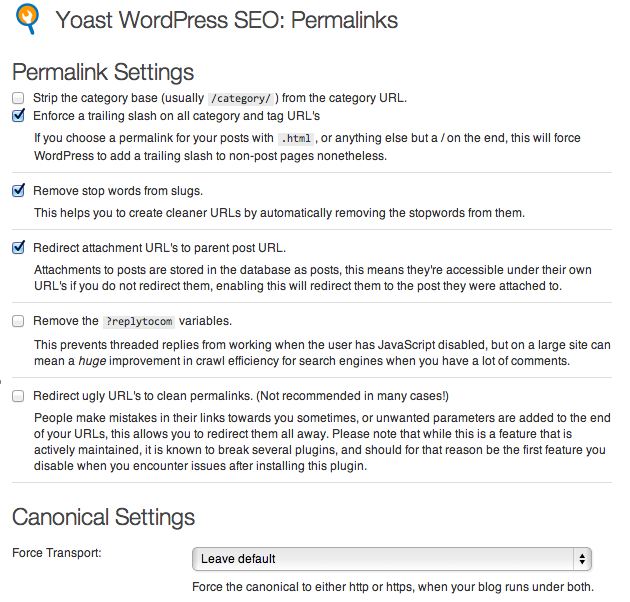
Task: Click the .html code snippet
Action: 296,139
